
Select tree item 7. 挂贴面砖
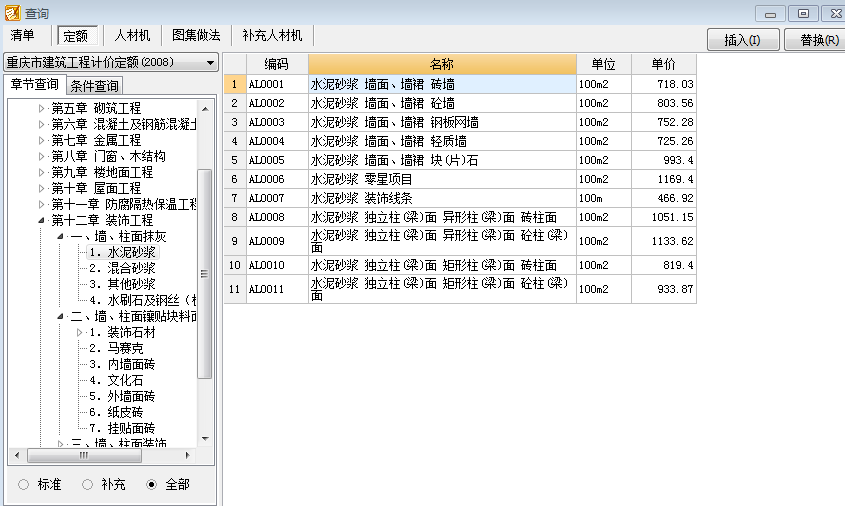[x=122, y=428]
